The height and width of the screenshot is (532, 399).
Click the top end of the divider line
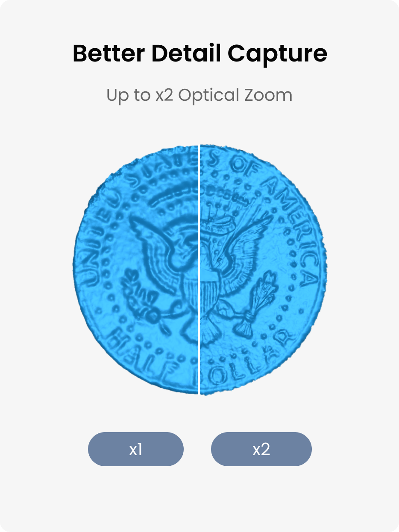tap(199, 146)
